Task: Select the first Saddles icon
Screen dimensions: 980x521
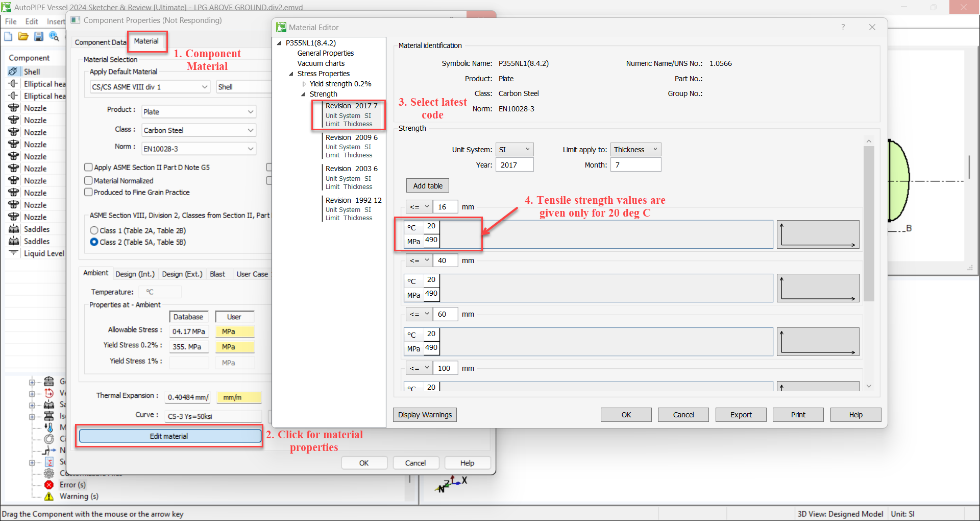Action: pos(13,229)
